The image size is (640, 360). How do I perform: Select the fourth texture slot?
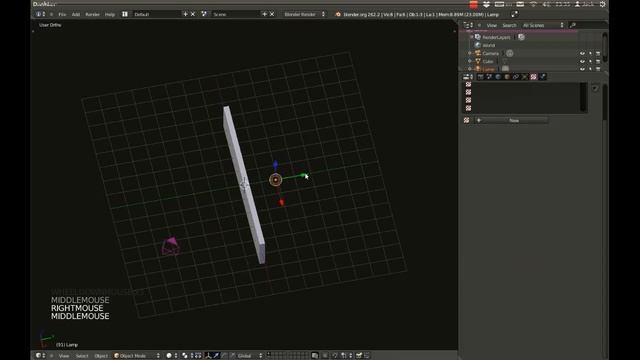point(523,108)
